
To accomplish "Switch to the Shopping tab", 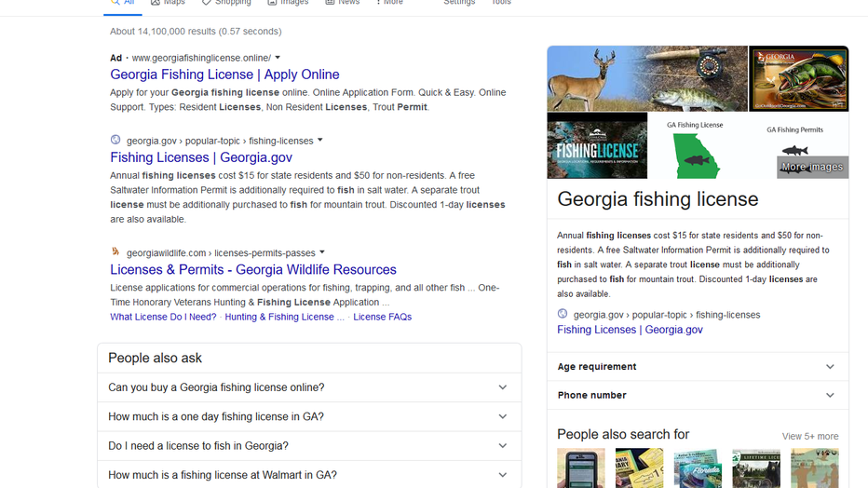I will (226, 3).
